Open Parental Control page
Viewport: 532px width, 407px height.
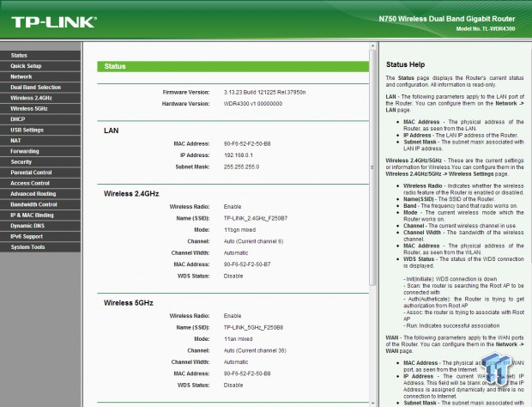40,173
